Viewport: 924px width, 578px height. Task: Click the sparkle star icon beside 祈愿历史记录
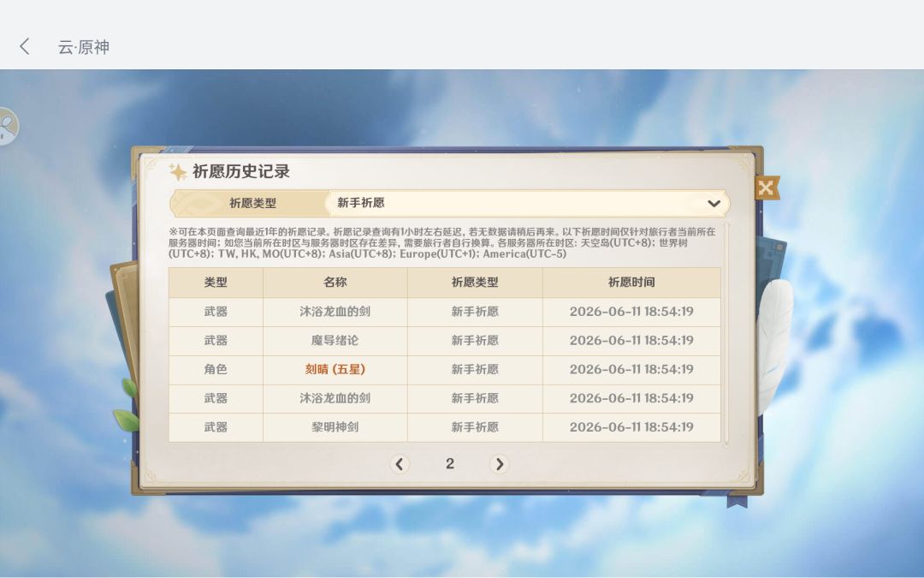pos(178,171)
